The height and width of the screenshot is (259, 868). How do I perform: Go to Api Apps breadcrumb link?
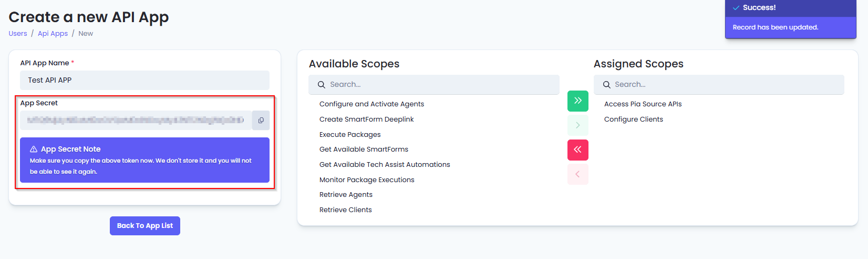coord(53,34)
